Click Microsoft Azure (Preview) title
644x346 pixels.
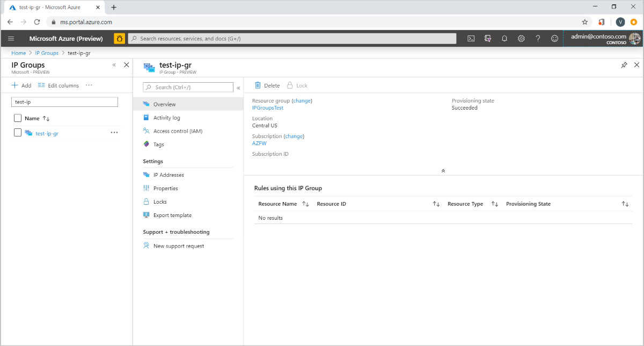66,39
